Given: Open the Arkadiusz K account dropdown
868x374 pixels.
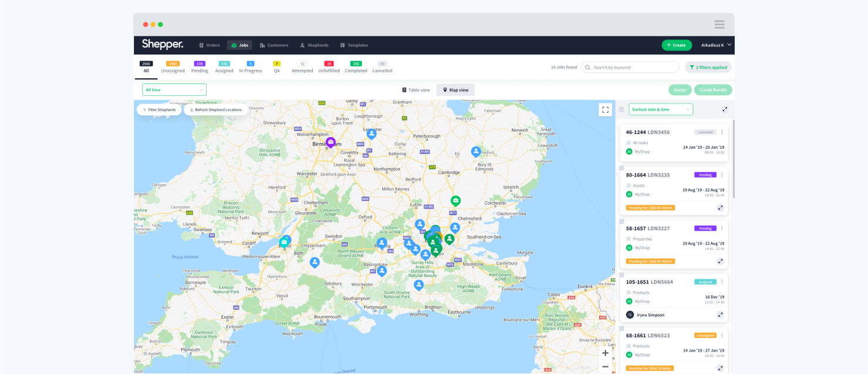Looking at the screenshot, I should coord(713,45).
